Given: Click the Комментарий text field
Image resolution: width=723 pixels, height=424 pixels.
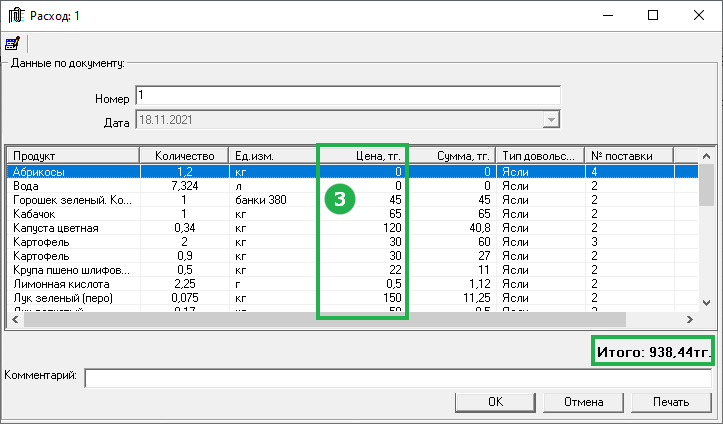Looking at the screenshot, I should coord(398,378).
